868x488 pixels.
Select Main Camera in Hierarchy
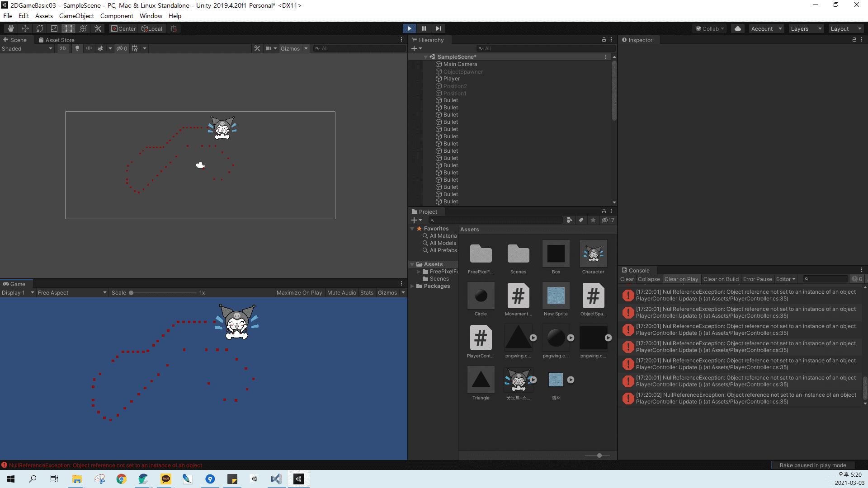tap(460, 64)
